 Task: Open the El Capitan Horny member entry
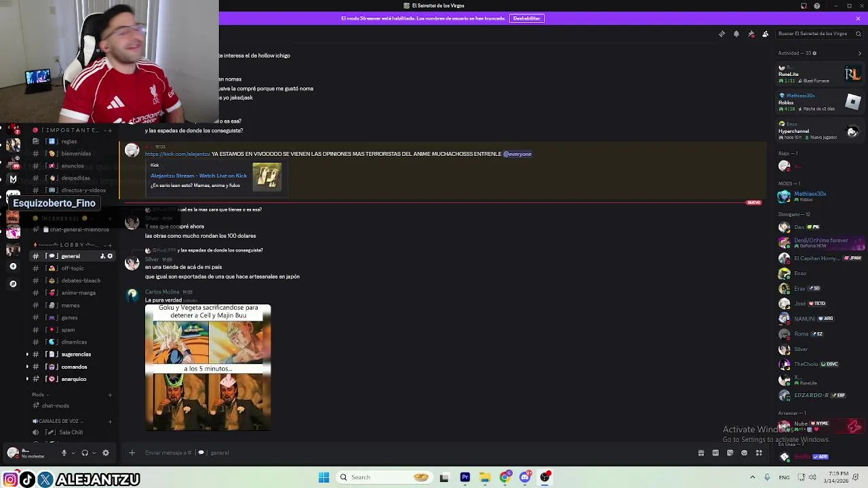[x=818, y=258]
